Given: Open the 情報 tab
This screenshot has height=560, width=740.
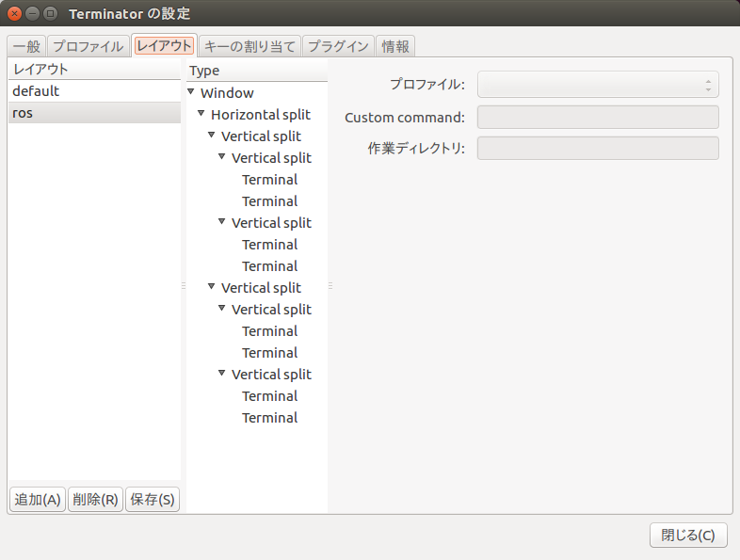Looking at the screenshot, I should [x=395, y=46].
